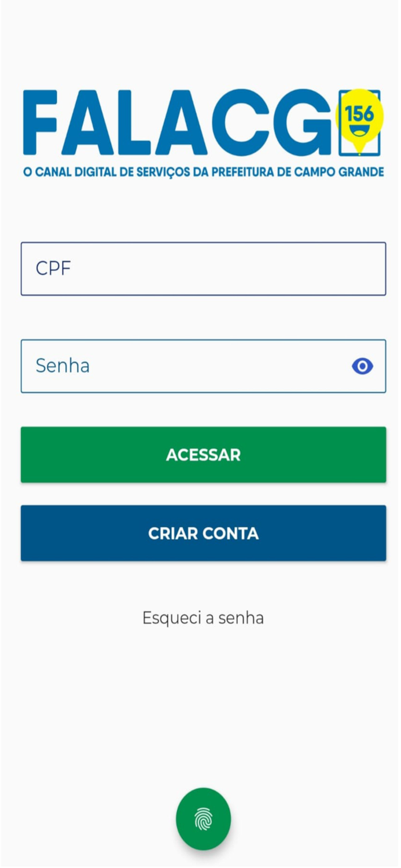This screenshot has height=868, width=401.
Task: Click the green ACESSAR bar
Action: point(203,454)
